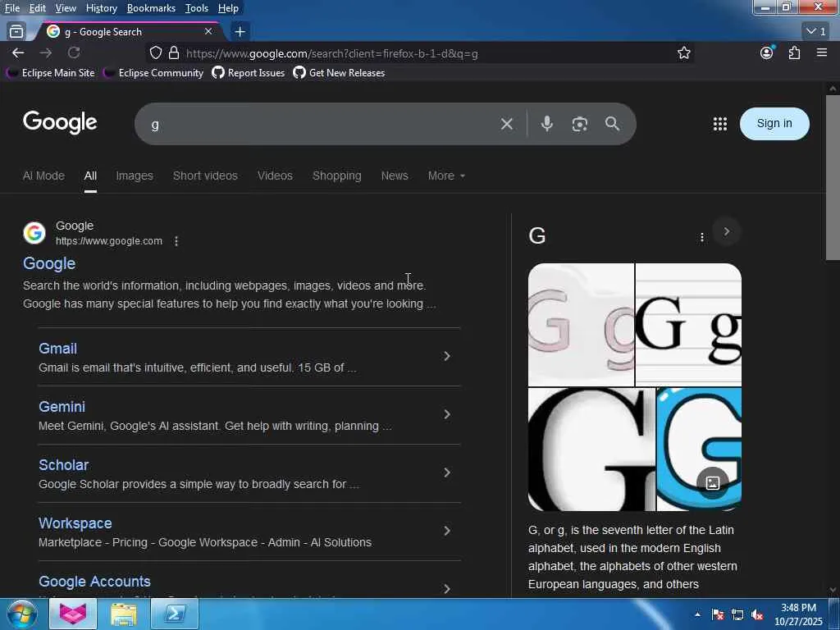This screenshot has width=840, height=630.
Task: Open the Workspace link
Action: pyautogui.click(x=75, y=523)
